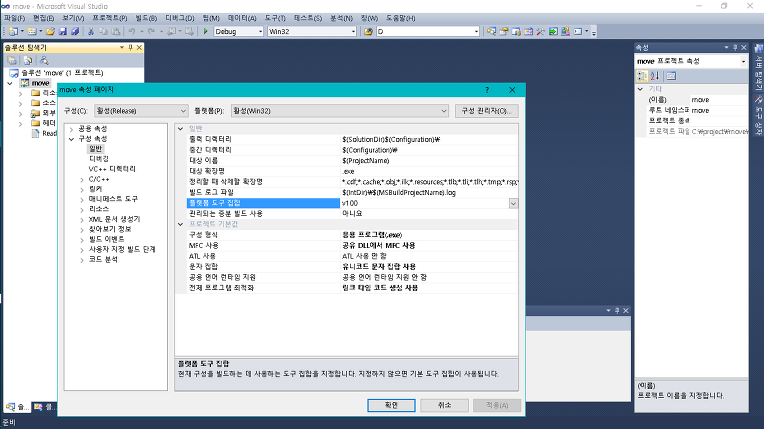Pin toggle on Solution Explorer panel header
This screenshot has height=429, width=764.
pyautogui.click(x=131, y=47)
